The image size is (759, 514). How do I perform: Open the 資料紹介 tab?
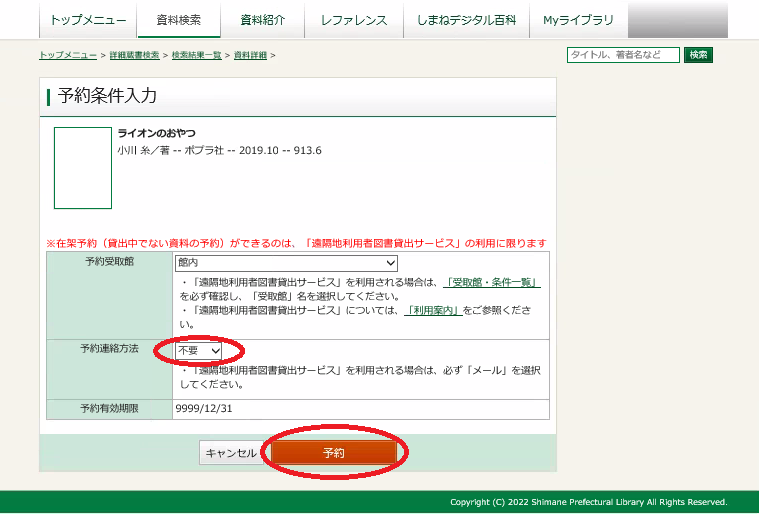[x=264, y=20]
